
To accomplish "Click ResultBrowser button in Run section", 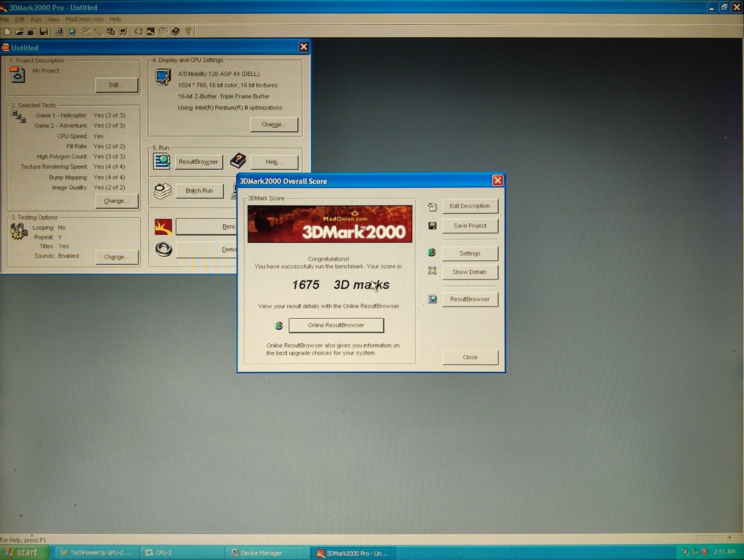I will (199, 162).
